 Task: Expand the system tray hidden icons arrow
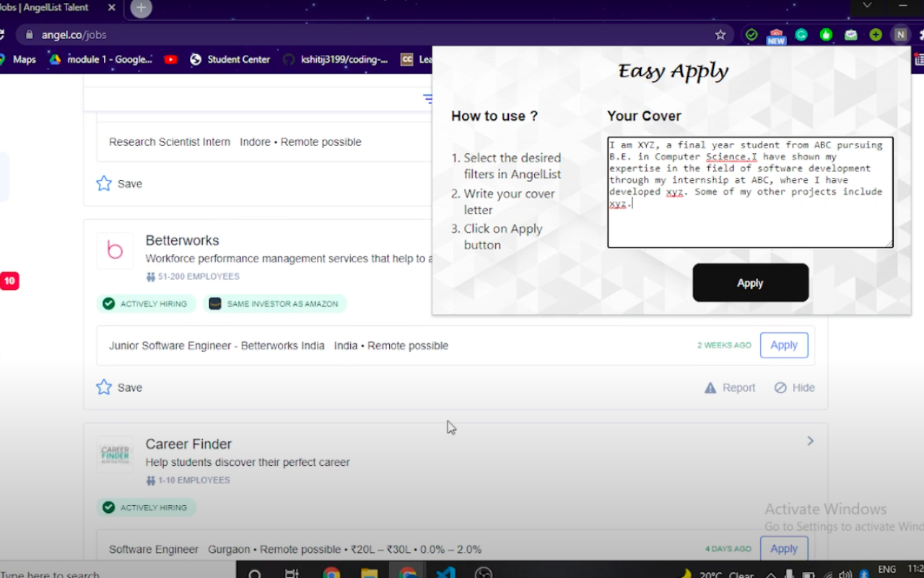pos(771,575)
